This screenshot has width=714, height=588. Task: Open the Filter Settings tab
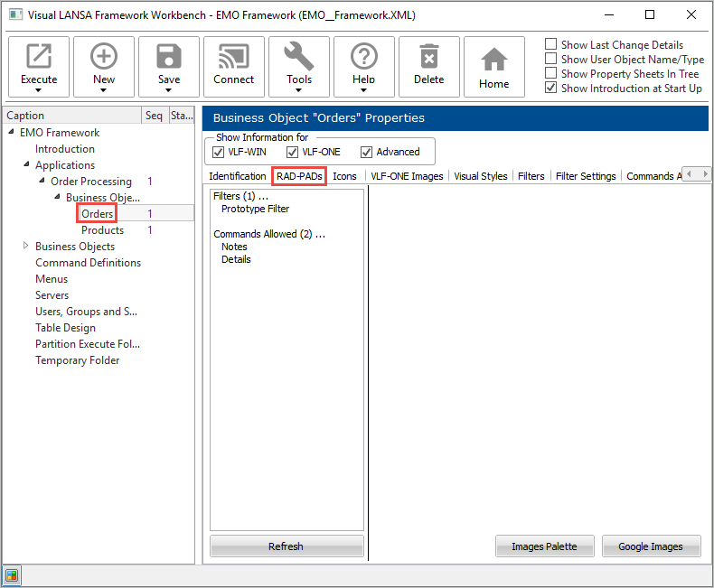586,176
